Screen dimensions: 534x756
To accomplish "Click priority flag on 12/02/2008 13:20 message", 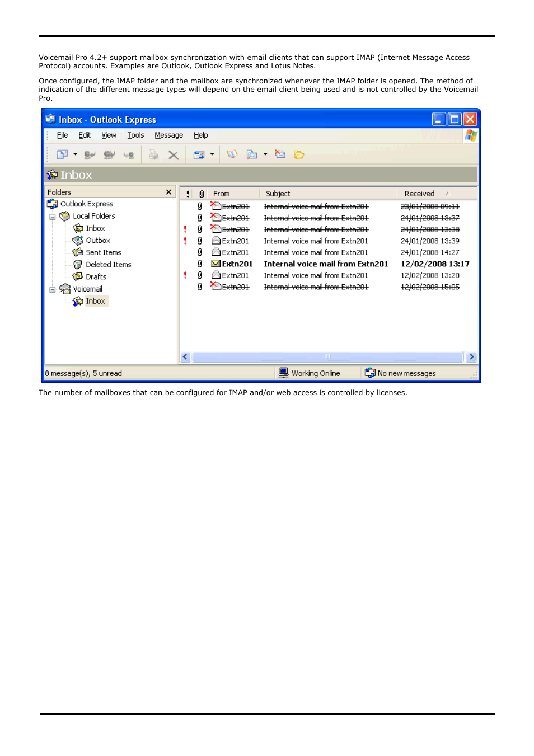I will coord(185,275).
